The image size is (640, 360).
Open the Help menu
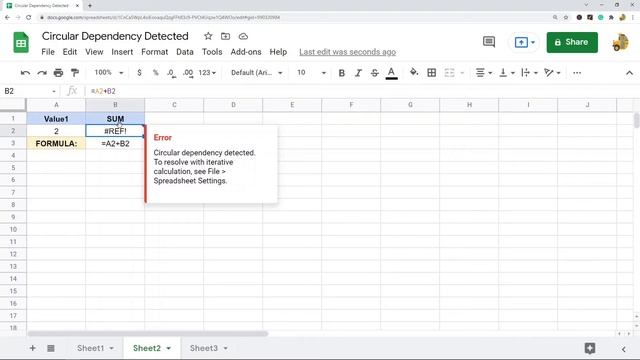click(x=278, y=52)
